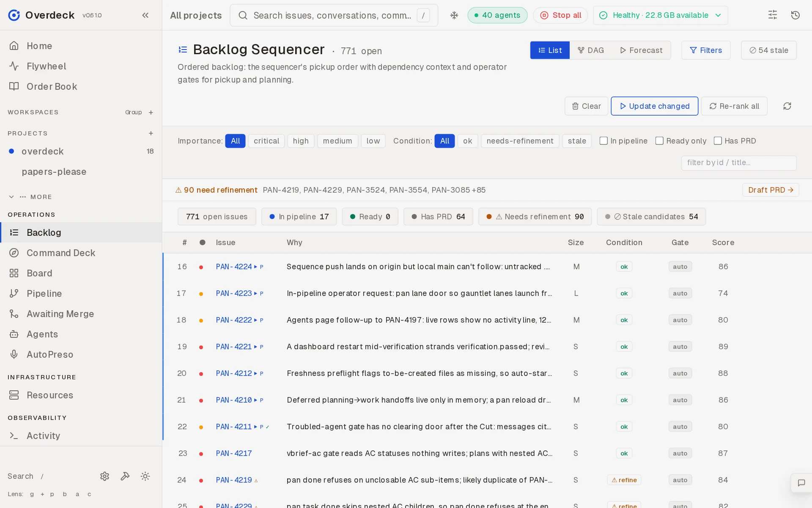Open Flywheel in the sidebar
This screenshot has width=812, height=508.
coord(81,66)
